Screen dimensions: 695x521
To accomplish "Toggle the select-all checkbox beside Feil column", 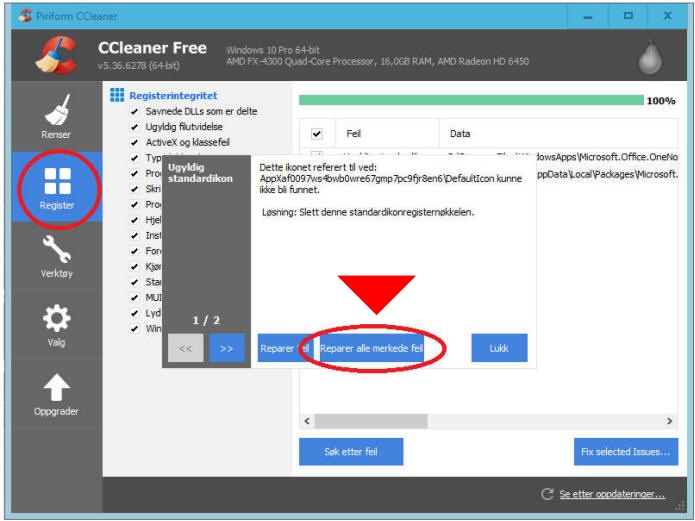I will pos(316,133).
